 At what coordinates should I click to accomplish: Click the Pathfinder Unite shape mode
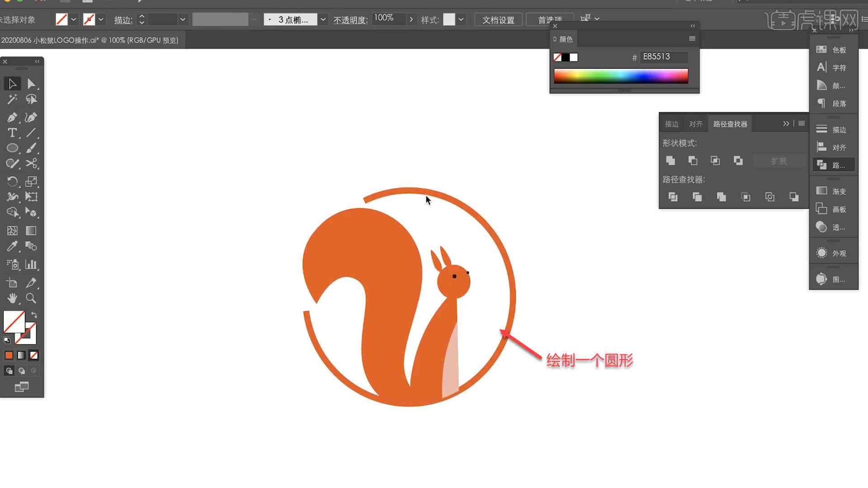click(x=671, y=161)
